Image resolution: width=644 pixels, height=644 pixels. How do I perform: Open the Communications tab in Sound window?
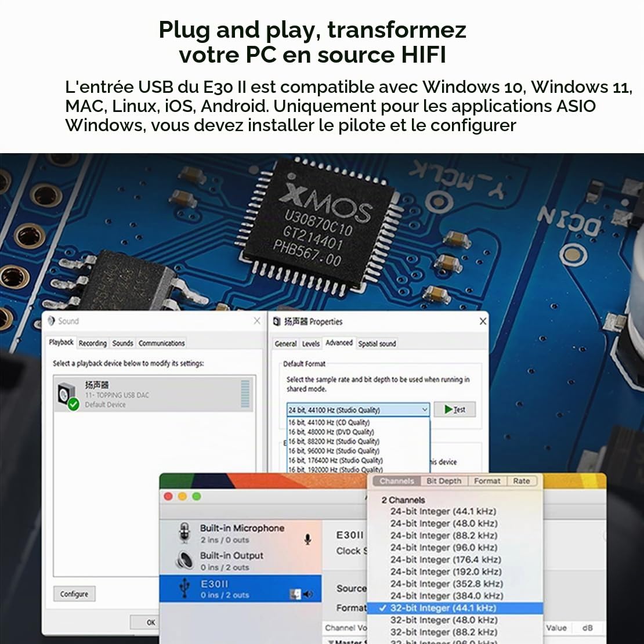[x=161, y=343]
